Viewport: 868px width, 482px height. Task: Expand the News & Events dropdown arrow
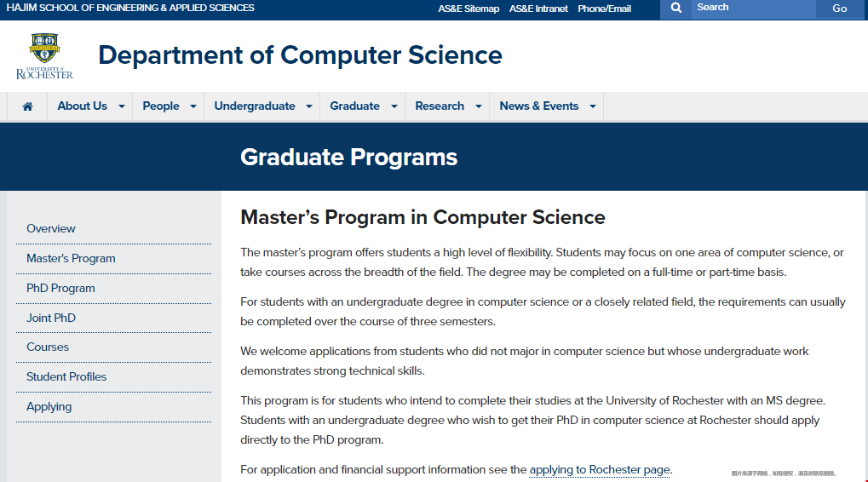(x=593, y=106)
